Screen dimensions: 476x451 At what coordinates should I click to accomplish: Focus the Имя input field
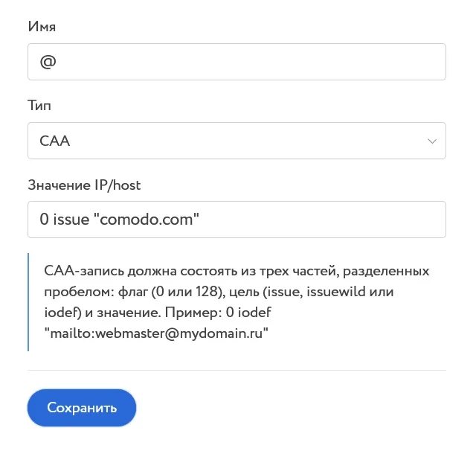pyautogui.click(x=237, y=62)
